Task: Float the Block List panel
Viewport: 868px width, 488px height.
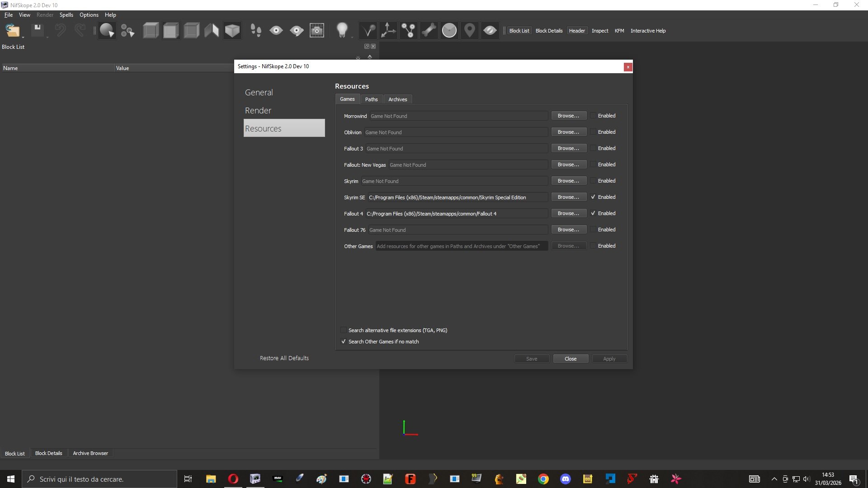Action: point(367,46)
